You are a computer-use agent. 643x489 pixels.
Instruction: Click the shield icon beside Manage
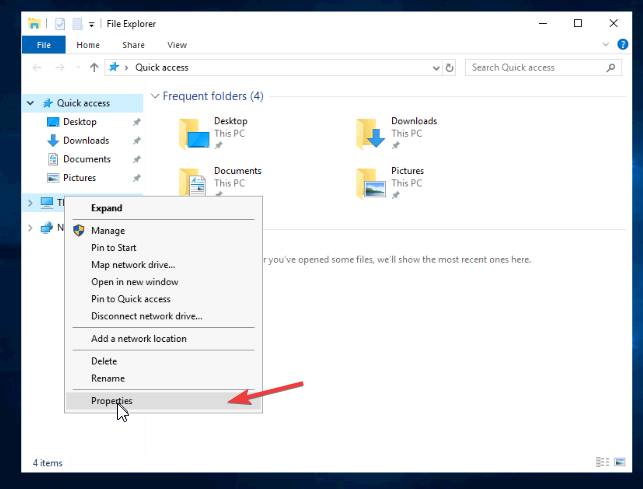79,230
